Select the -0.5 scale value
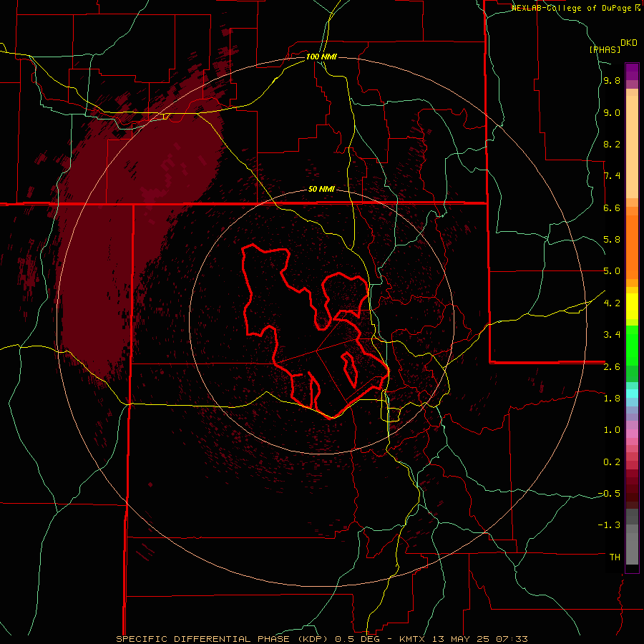 pyautogui.click(x=609, y=494)
